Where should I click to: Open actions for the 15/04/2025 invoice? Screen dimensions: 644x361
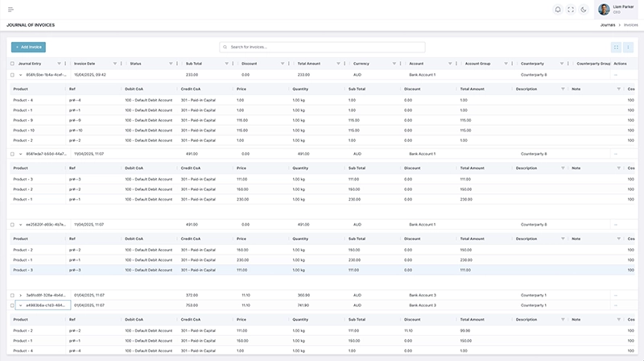(616, 75)
